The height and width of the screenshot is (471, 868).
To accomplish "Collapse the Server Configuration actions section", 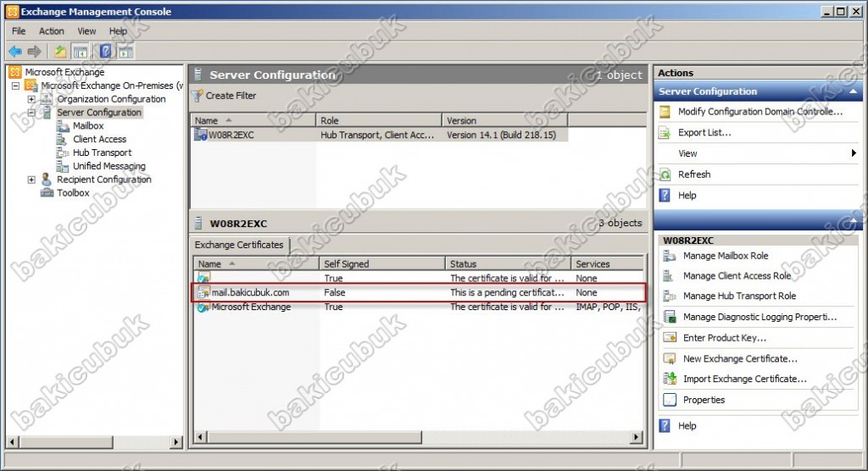I will [x=853, y=91].
